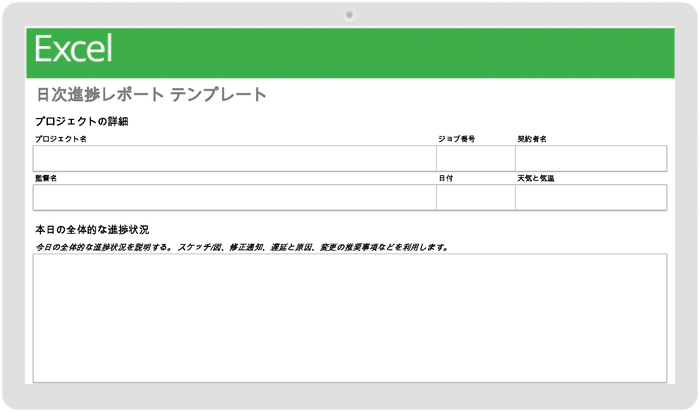Click the Excel logo text in green banner
Viewport: 700px width, 412px height.
pos(74,48)
